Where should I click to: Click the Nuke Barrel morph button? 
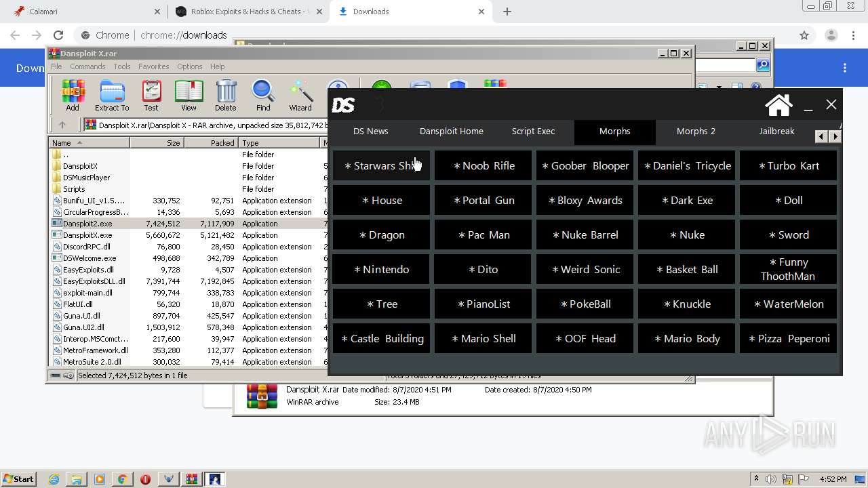point(585,235)
